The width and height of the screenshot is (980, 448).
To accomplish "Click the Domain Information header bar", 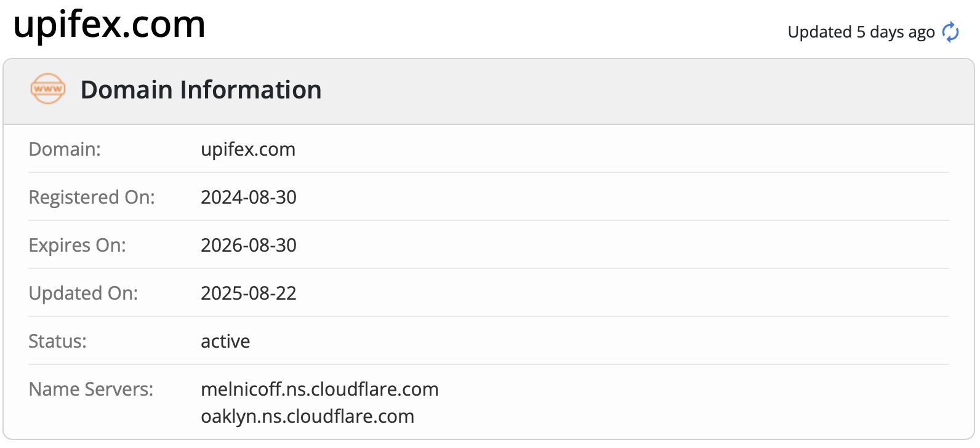I will point(489,92).
